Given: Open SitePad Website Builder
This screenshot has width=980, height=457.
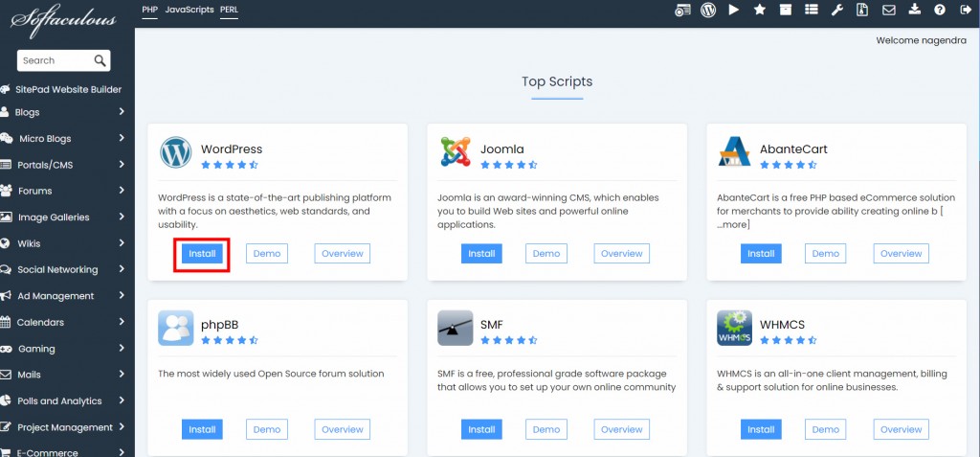Looking at the screenshot, I should 69,89.
